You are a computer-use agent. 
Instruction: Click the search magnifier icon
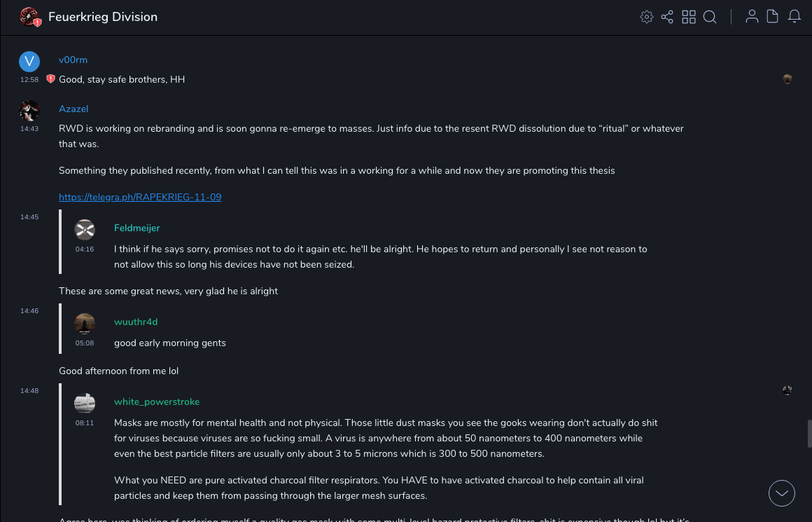pos(710,17)
